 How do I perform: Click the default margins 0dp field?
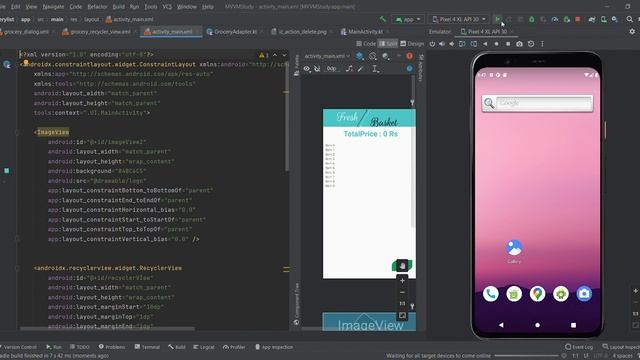pos(331,69)
